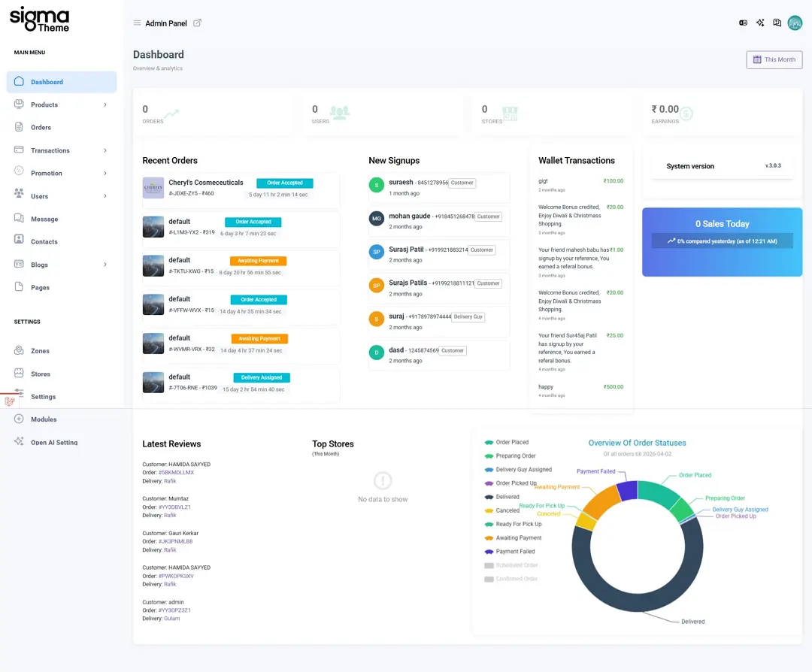812x672 pixels.
Task: Expand the Transactions submenu chevron
Action: 105,150
